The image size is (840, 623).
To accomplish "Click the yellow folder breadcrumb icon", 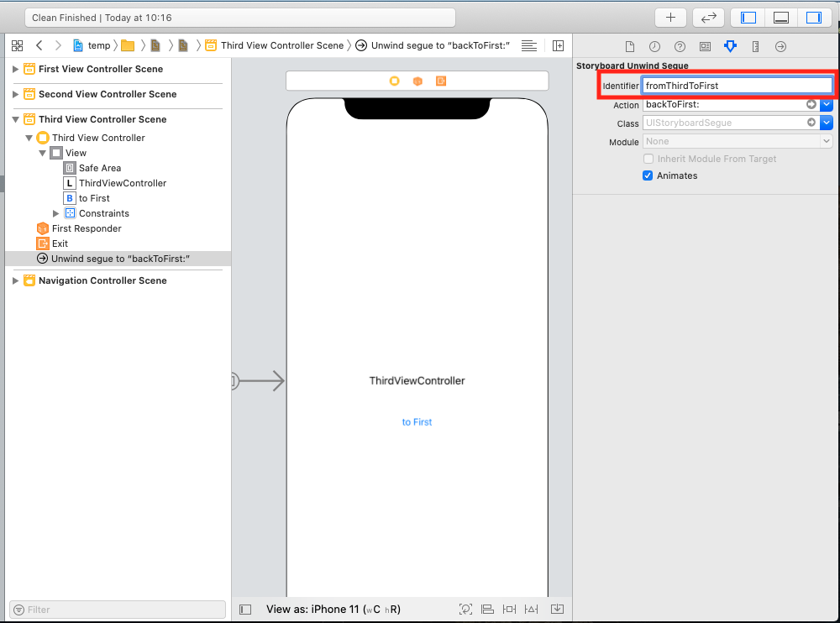I will click(x=128, y=45).
